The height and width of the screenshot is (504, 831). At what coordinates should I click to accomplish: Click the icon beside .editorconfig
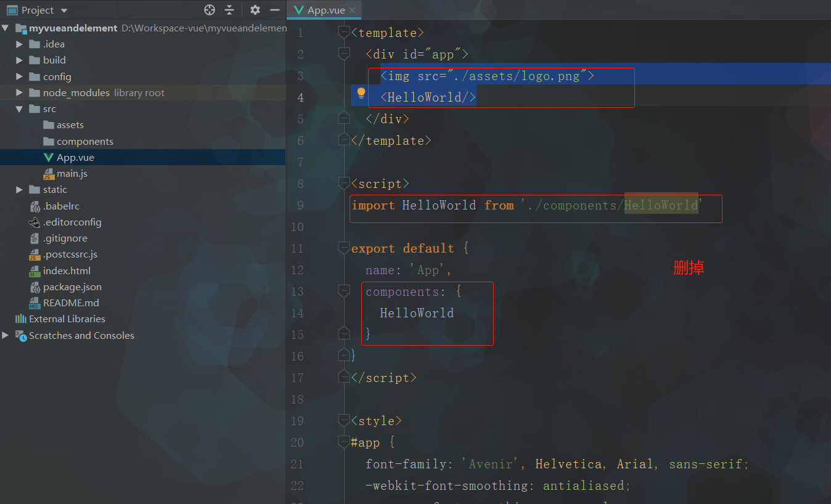point(35,222)
